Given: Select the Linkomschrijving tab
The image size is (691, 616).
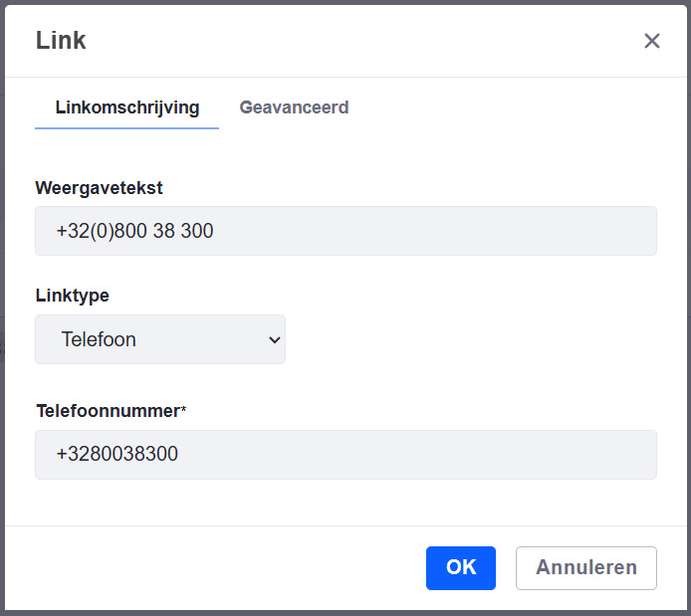Looking at the screenshot, I should click(126, 107).
